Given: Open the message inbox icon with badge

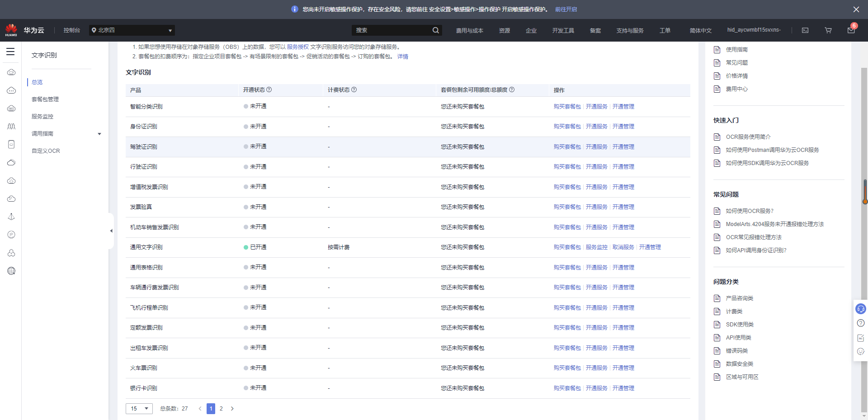Looking at the screenshot, I should click(x=851, y=30).
